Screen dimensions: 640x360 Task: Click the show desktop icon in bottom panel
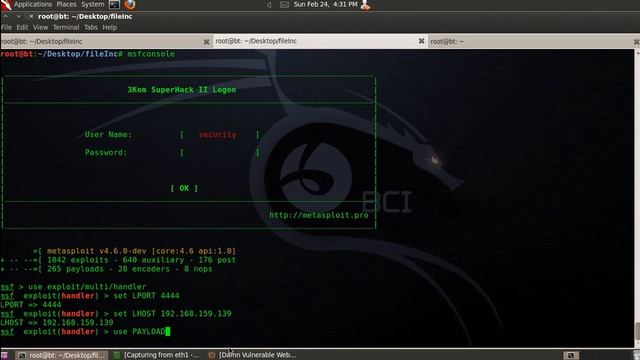click(x=4, y=355)
